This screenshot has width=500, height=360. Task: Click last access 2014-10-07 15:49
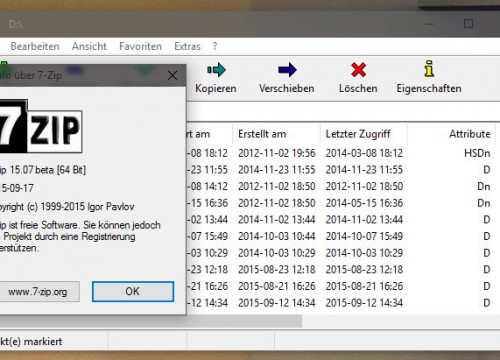pyautogui.click(x=364, y=236)
